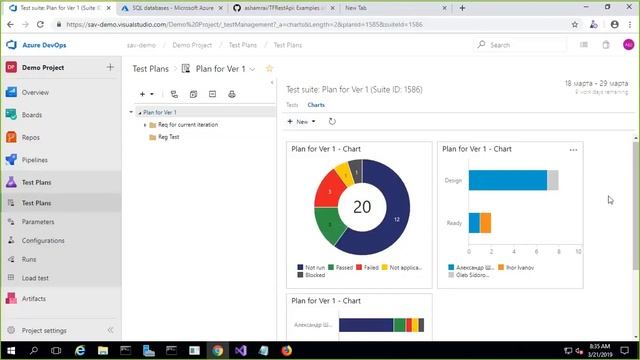Image resolution: width=640 pixels, height=360 pixels.
Task: Expand the Req for current iteration suite
Action: (x=145, y=125)
